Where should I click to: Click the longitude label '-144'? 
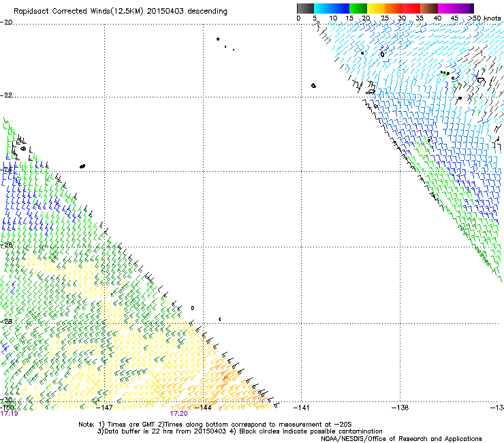click(203, 408)
